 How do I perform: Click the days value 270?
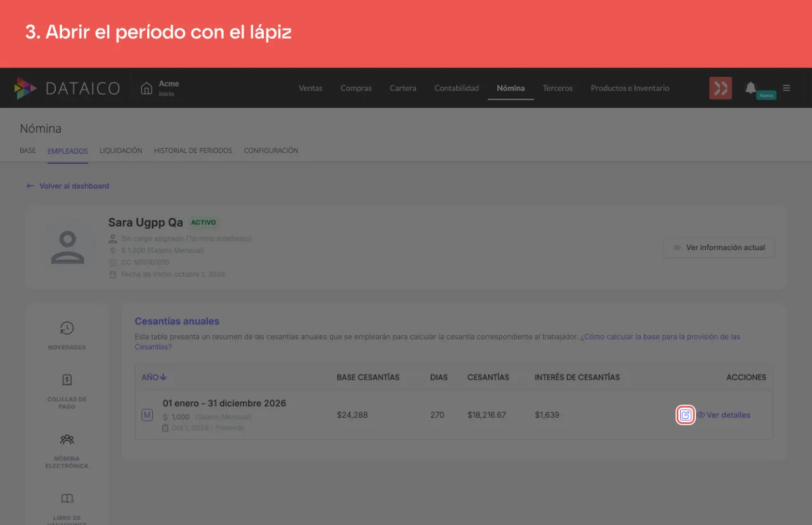point(437,415)
